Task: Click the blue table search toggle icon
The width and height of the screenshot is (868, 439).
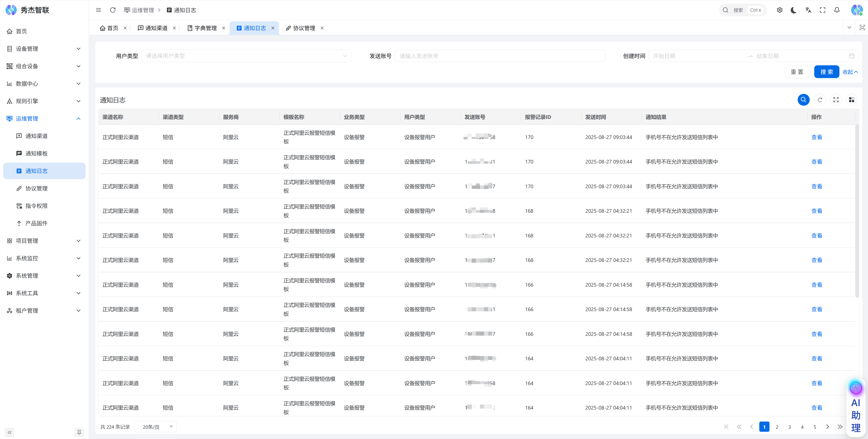Action: pos(803,100)
